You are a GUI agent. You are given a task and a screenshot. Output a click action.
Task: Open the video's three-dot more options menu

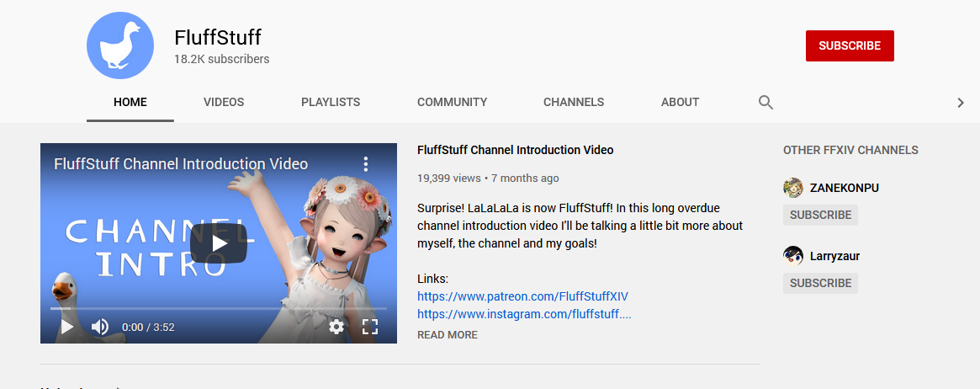[x=366, y=164]
